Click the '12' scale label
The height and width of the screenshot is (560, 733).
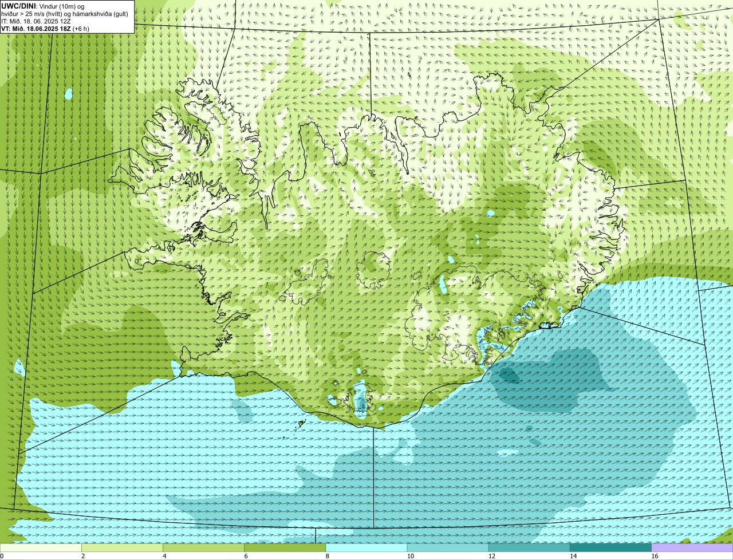pyautogui.click(x=492, y=556)
